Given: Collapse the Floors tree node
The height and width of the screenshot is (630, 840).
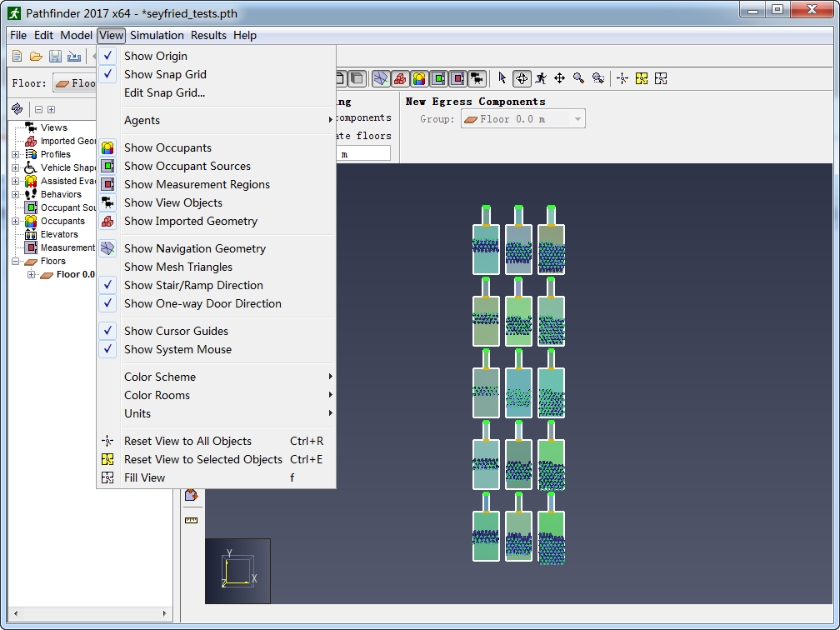Looking at the screenshot, I should [x=16, y=262].
